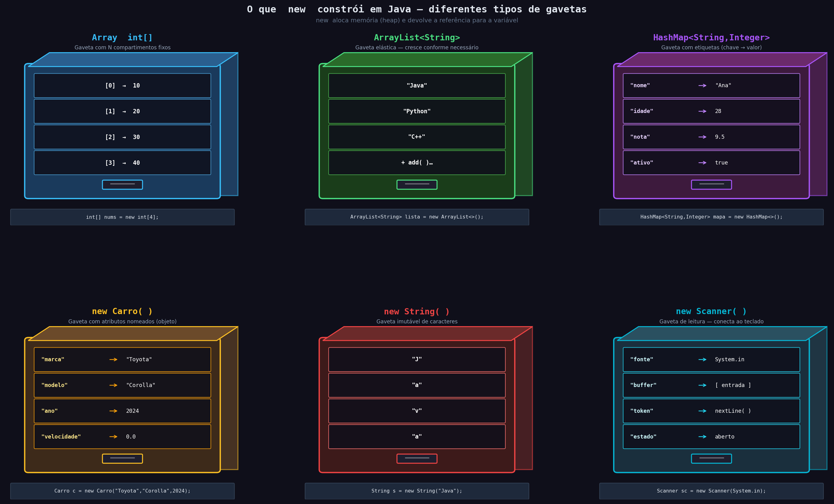Viewport: 834px width, 504px height.
Task: Click the nextLine( ) token value
Action: (x=733, y=411)
